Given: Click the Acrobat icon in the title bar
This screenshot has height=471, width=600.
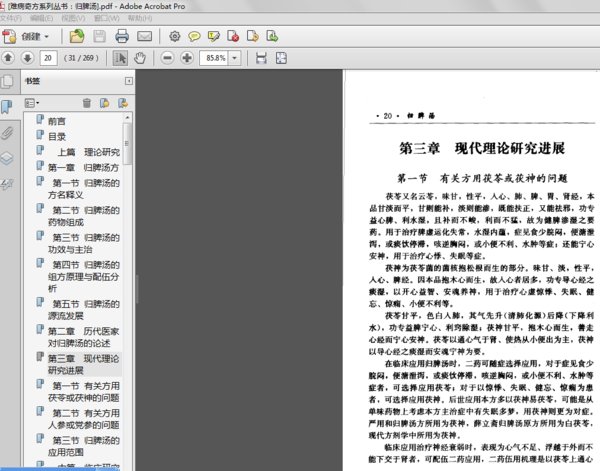Looking at the screenshot, I should [x=2, y=5].
